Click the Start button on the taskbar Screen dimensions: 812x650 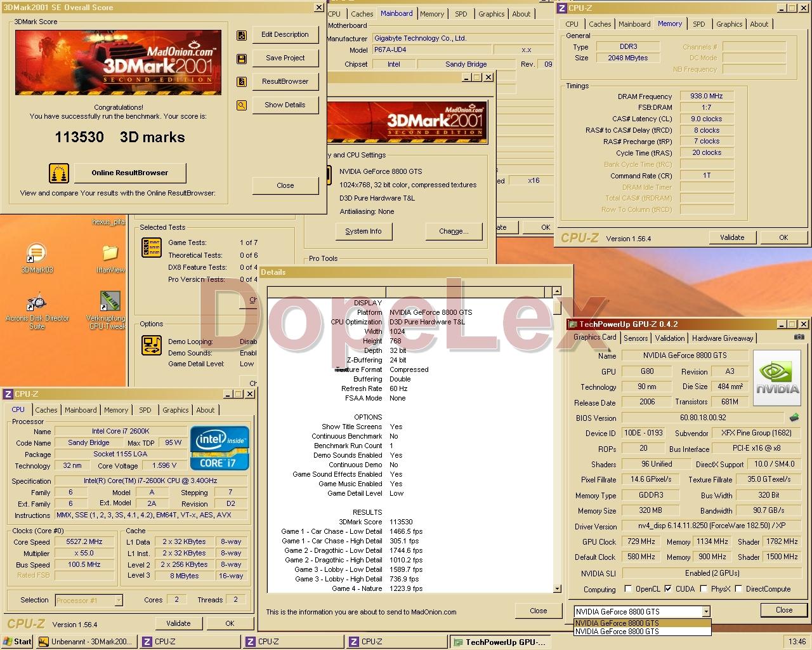[18, 642]
